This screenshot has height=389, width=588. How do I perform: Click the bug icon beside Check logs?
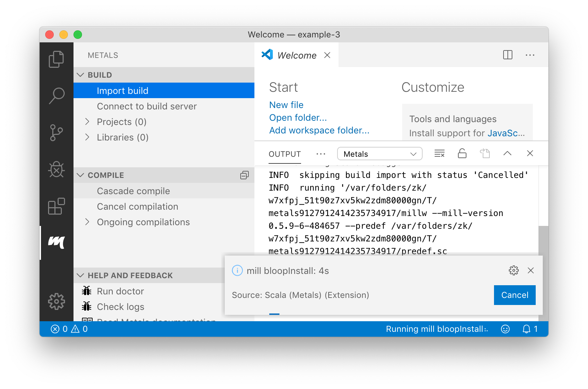click(87, 306)
